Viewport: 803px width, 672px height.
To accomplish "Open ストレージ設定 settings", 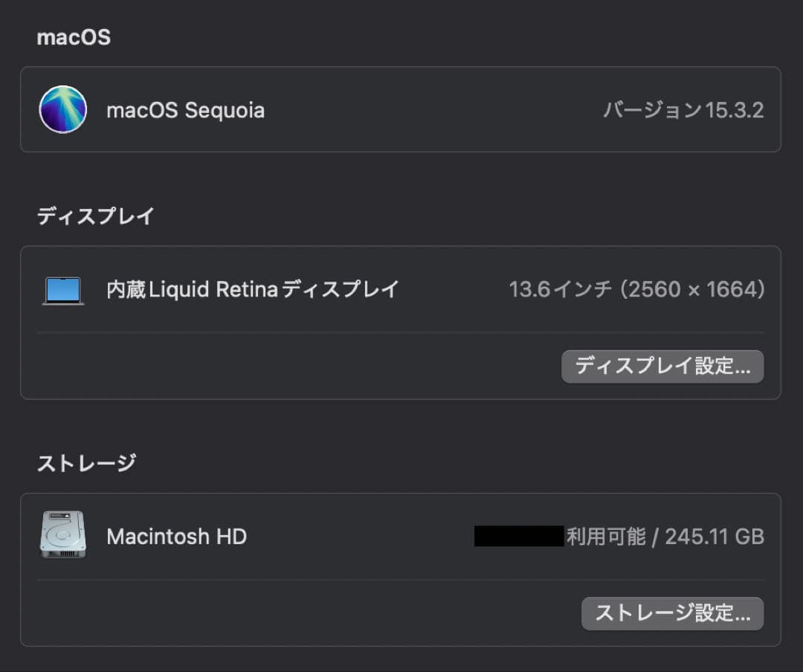I will 671,613.
